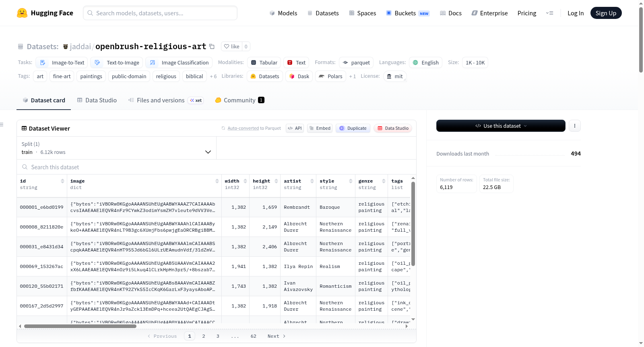Open Spaces in top navigation
This screenshot has width=644, height=347.
363,13
